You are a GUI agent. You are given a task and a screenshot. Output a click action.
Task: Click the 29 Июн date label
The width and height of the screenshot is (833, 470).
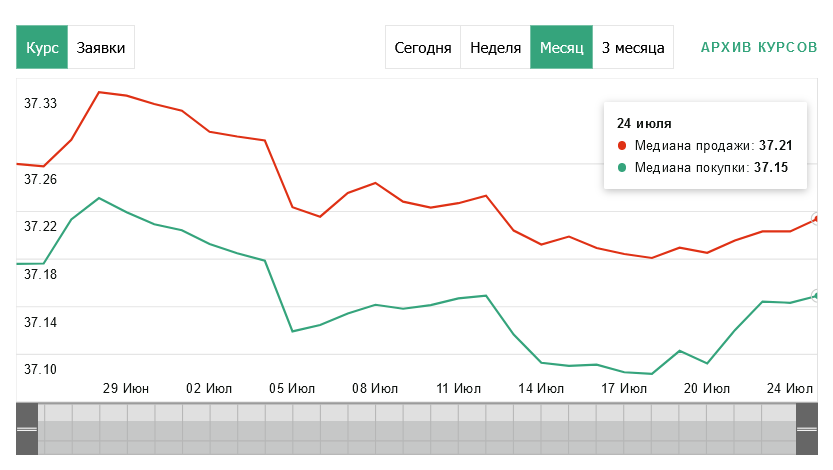click(125, 387)
